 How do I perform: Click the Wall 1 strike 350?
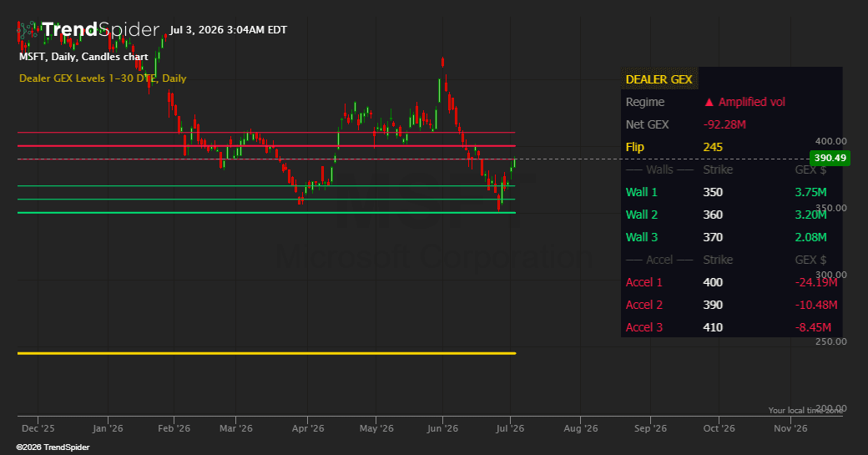(x=713, y=192)
